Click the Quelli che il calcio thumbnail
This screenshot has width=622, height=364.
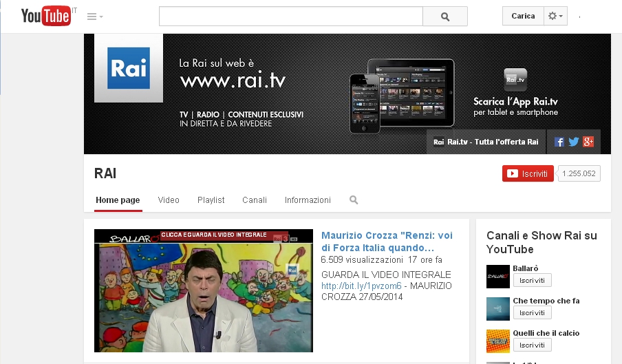pos(498,341)
